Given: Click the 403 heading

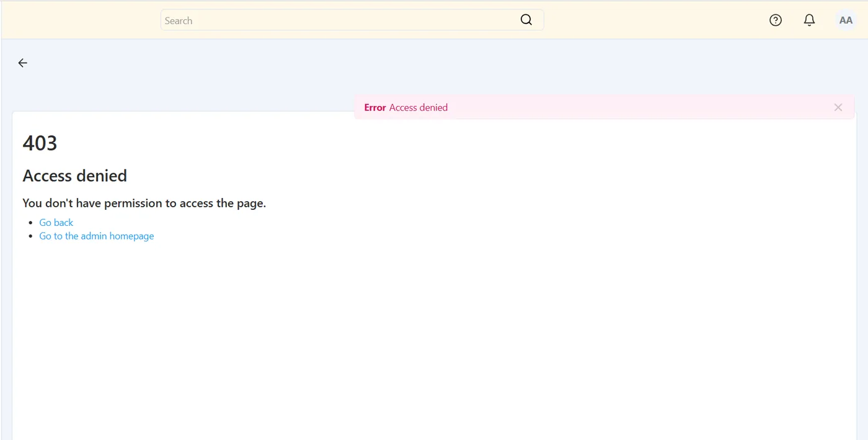Looking at the screenshot, I should 40,143.
